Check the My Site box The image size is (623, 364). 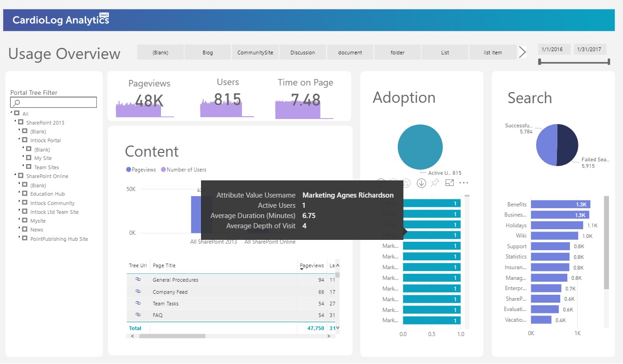pos(29,158)
